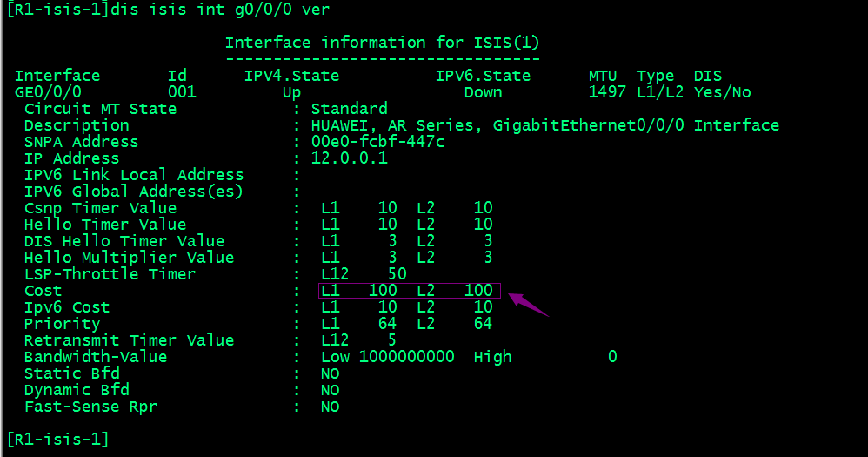This screenshot has height=457, width=868.
Task: Click Circuit MT State value 'Standard'
Action: point(350,109)
